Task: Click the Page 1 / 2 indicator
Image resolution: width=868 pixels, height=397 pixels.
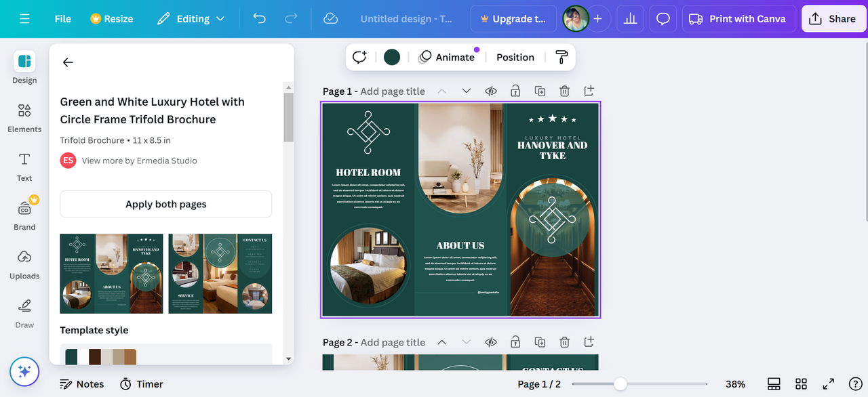Action: [x=539, y=384]
